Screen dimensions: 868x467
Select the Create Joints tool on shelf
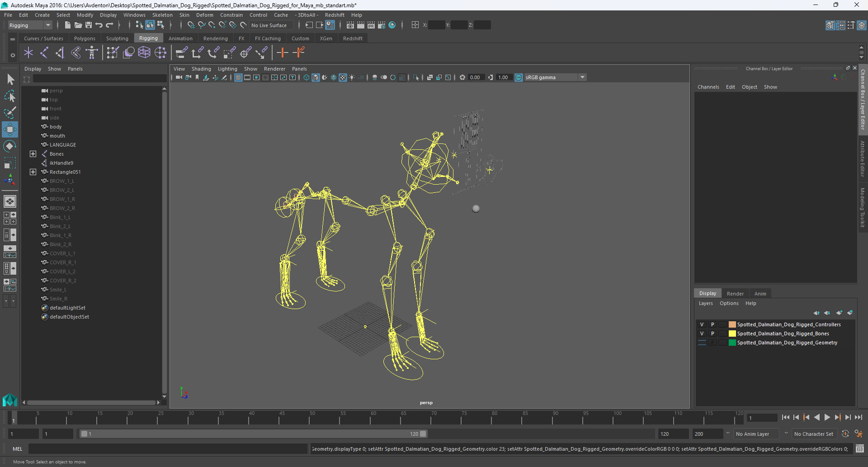pyautogui.click(x=44, y=53)
